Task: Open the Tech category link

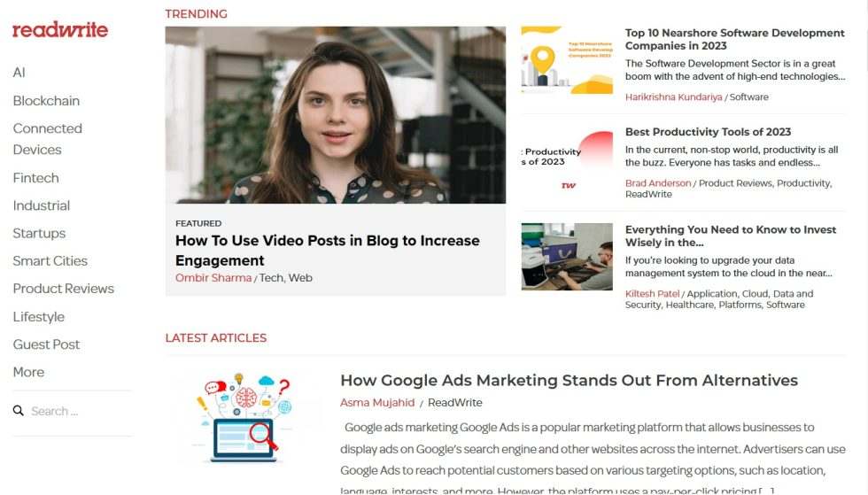Action: point(271,278)
